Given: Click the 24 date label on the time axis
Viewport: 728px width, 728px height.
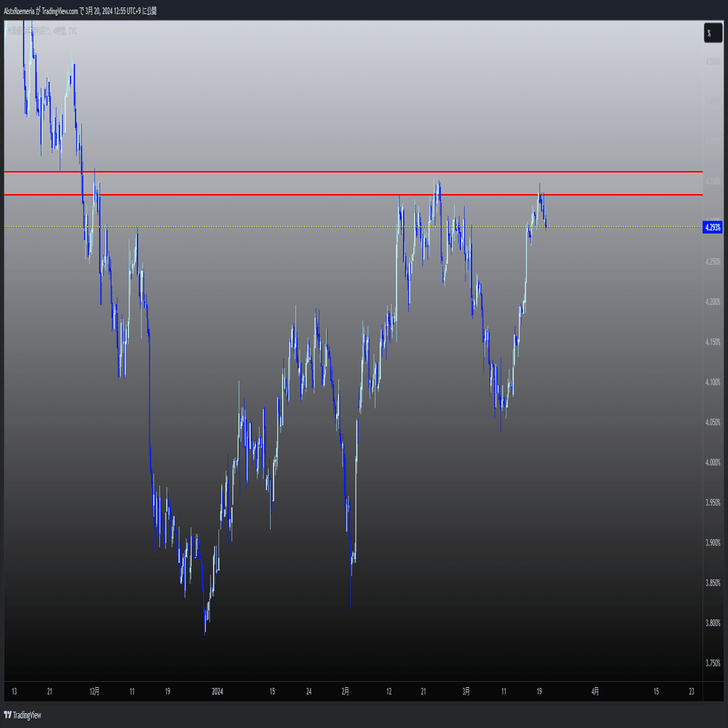Looking at the screenshot, I should coord(309,692).
